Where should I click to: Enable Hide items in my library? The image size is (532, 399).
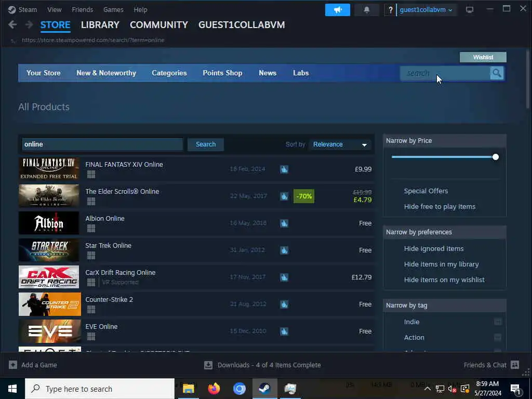[442, 264]
